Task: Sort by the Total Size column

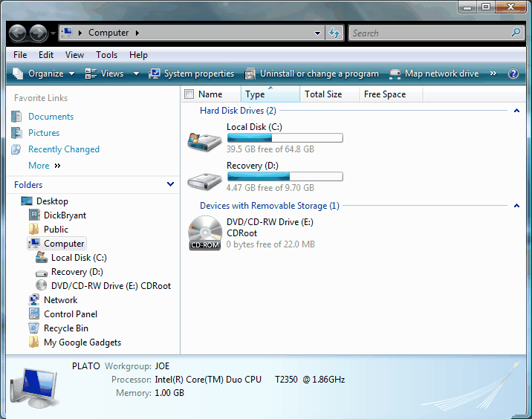Action: (x=329, y=94)
